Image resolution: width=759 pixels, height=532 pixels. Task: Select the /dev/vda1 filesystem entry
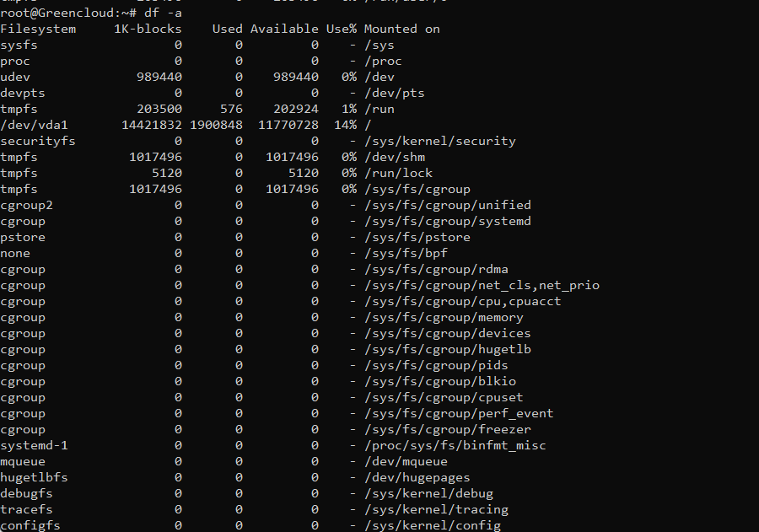34,125
